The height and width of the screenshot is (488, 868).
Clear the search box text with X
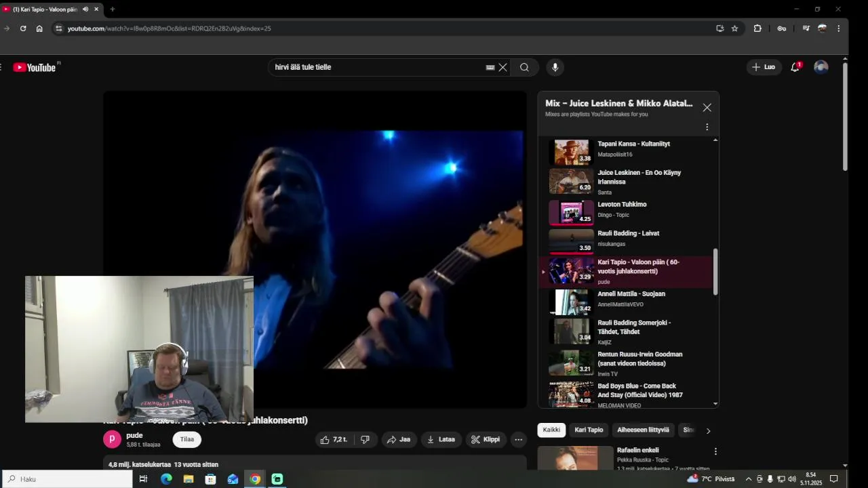[502, 67]
